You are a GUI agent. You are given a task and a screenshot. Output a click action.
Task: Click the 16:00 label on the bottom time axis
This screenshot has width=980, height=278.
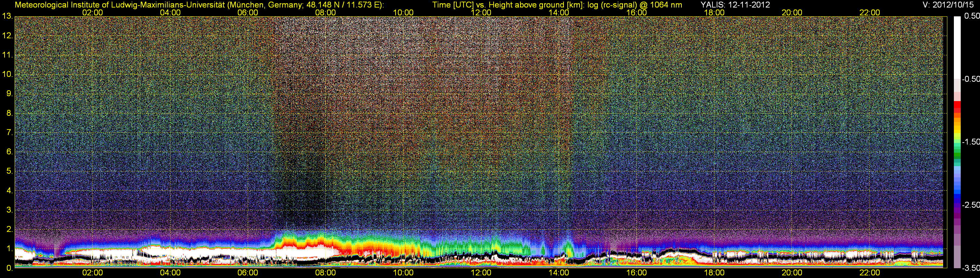(636, 273)
